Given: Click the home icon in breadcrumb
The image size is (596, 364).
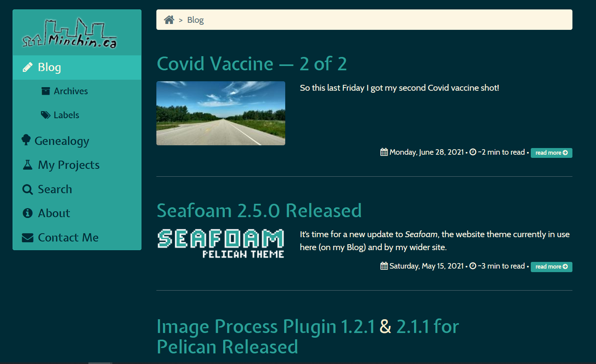Looking at the screenshot, I should 169,20.
